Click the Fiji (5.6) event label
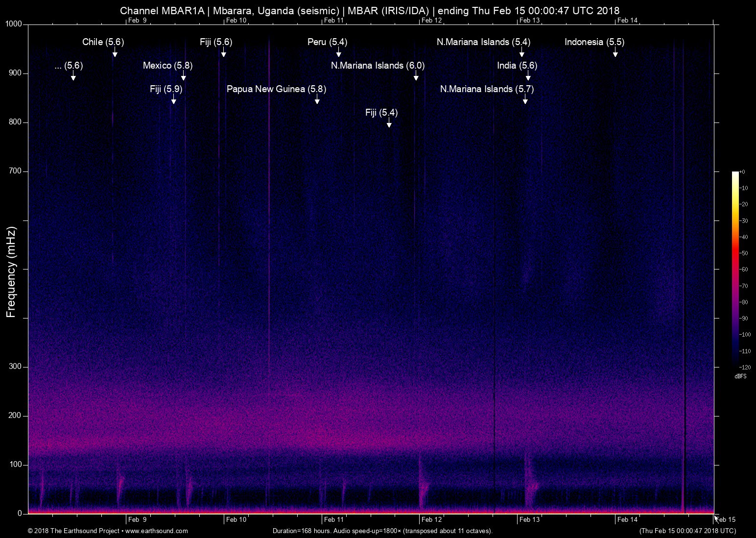This screenshot has height=538, width=756. point(216,42)
